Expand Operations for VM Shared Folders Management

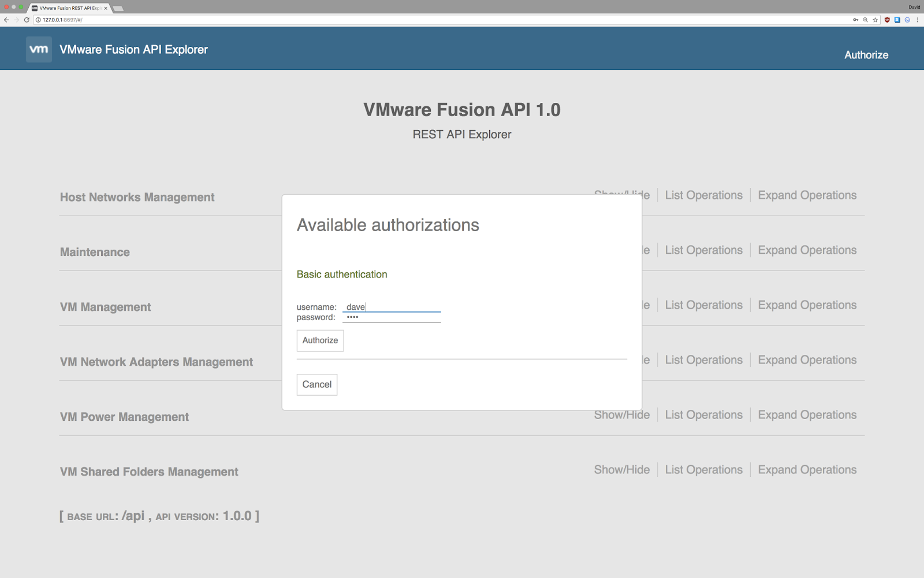pos(807,470)
